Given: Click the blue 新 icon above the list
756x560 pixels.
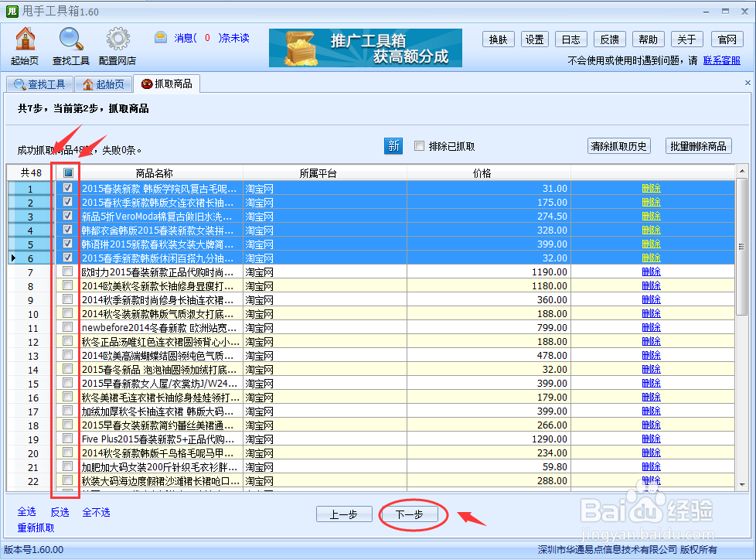Looking at the screenshot, I should point(393,145).
